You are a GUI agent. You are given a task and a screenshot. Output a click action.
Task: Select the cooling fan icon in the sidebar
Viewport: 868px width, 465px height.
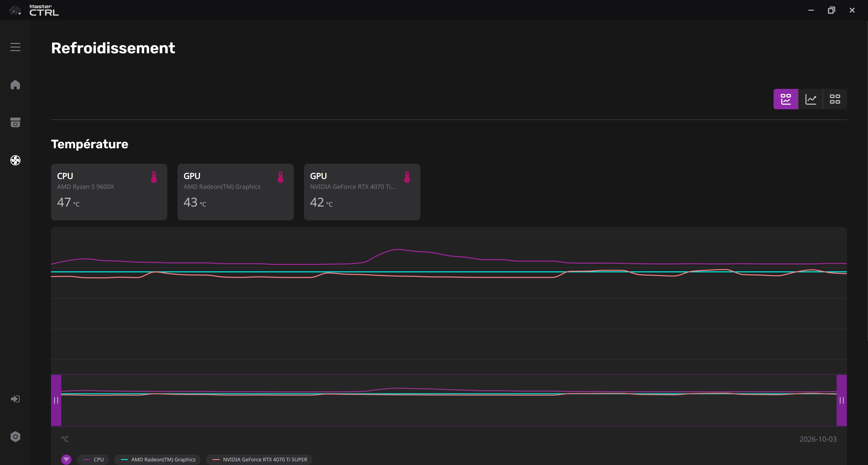[x=15, y=160]
